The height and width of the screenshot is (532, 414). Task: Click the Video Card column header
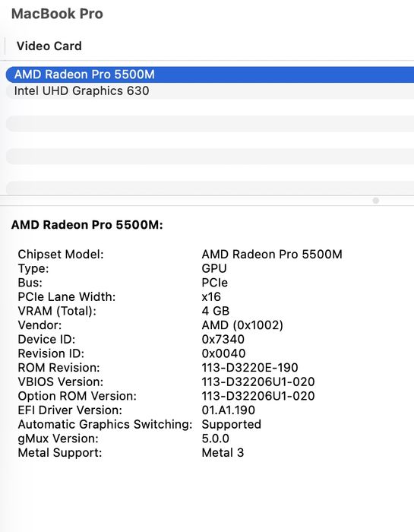point(49,46)
